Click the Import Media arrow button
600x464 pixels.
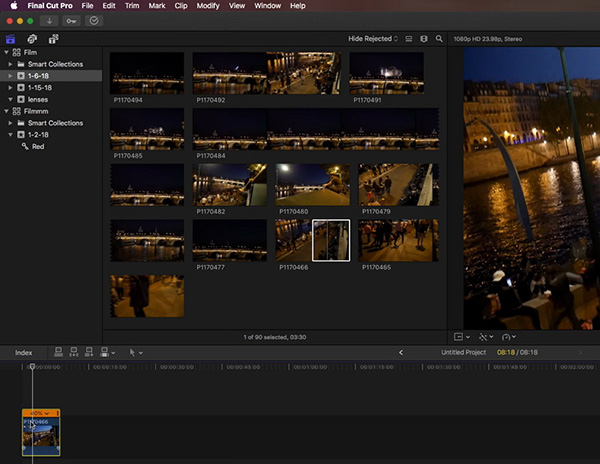point(49,21)
